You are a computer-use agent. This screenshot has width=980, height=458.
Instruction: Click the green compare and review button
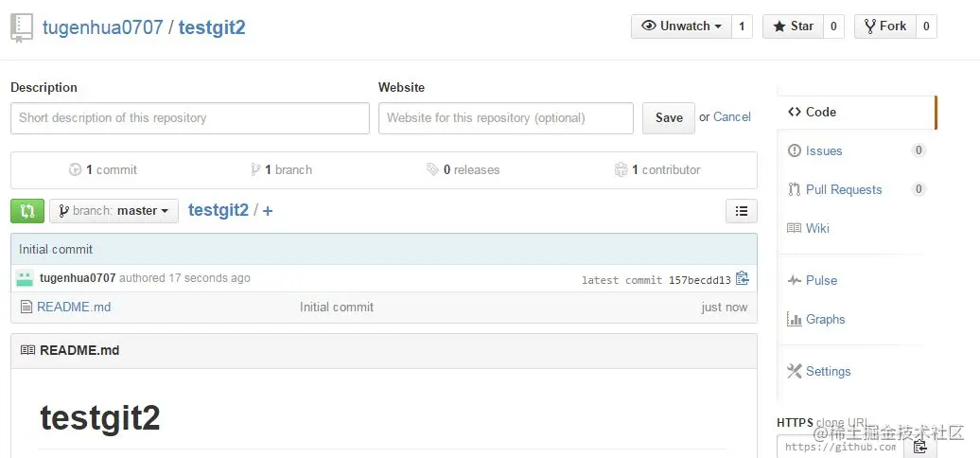point(27,211)
